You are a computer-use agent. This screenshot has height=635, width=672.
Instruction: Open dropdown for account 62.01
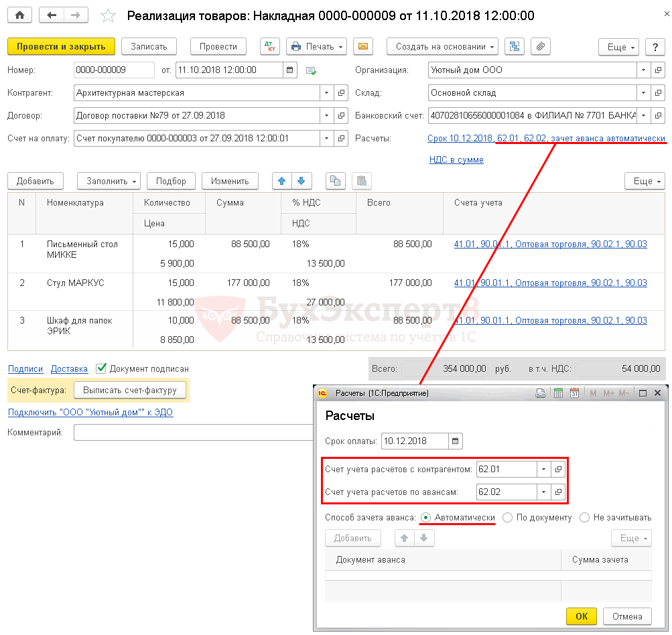[x=543, y=470]
